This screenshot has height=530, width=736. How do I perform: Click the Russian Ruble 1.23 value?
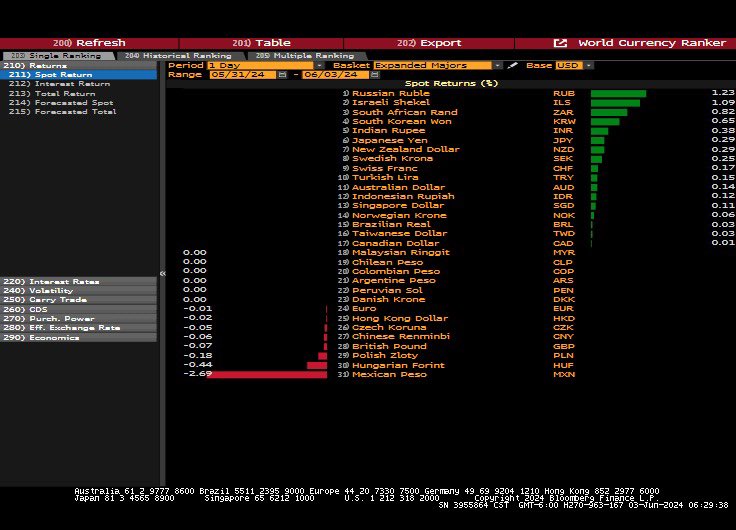[723, 93]
